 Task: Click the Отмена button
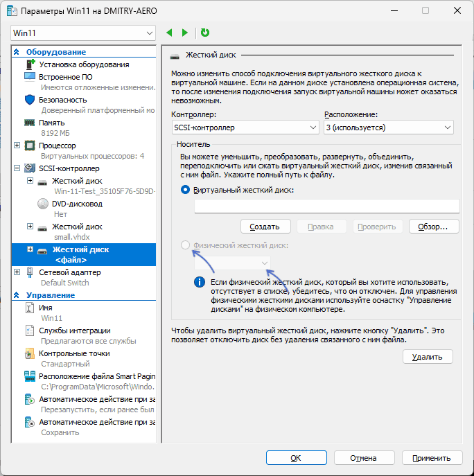click(x=364, y=458)
